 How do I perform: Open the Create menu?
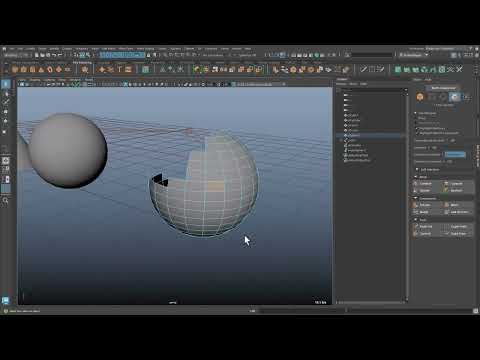30,49
